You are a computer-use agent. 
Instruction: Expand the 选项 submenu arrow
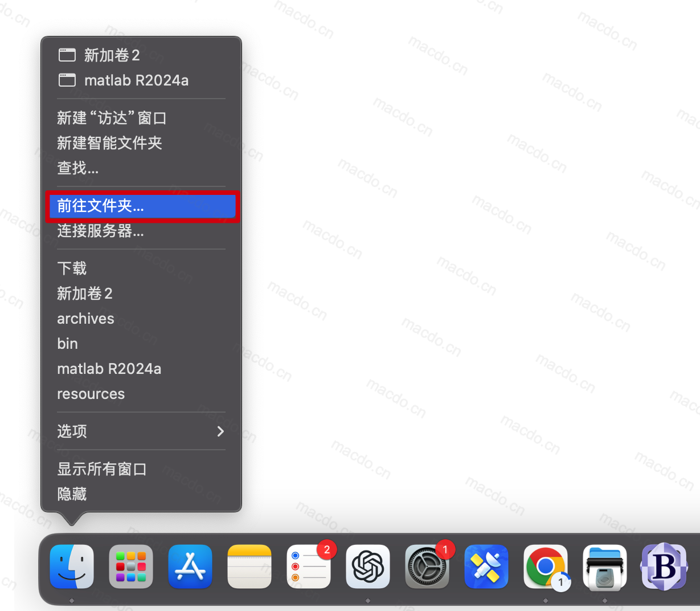(220, 431)
